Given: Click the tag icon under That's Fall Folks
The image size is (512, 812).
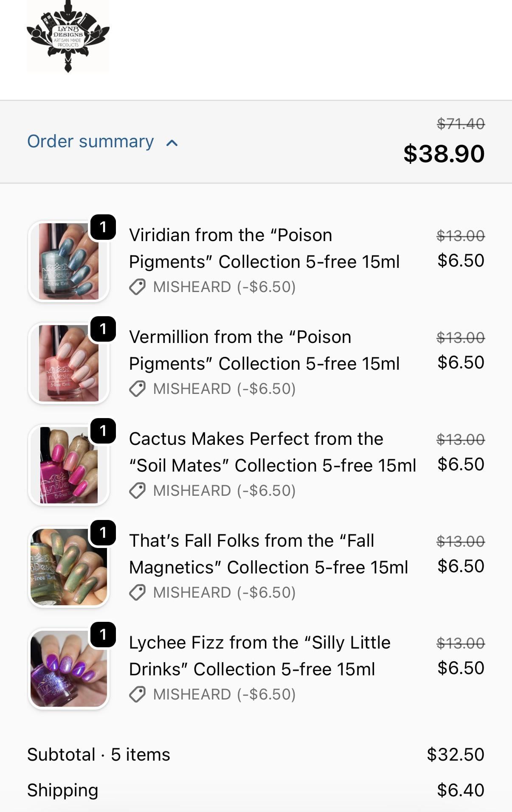Looking at the screenshot, I should (x=138, y=593).
